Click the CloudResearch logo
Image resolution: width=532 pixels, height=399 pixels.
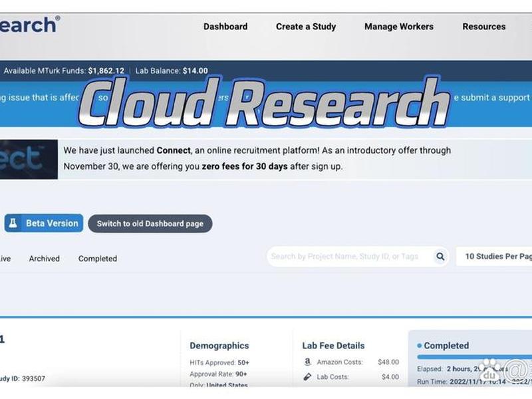point(30,25)
